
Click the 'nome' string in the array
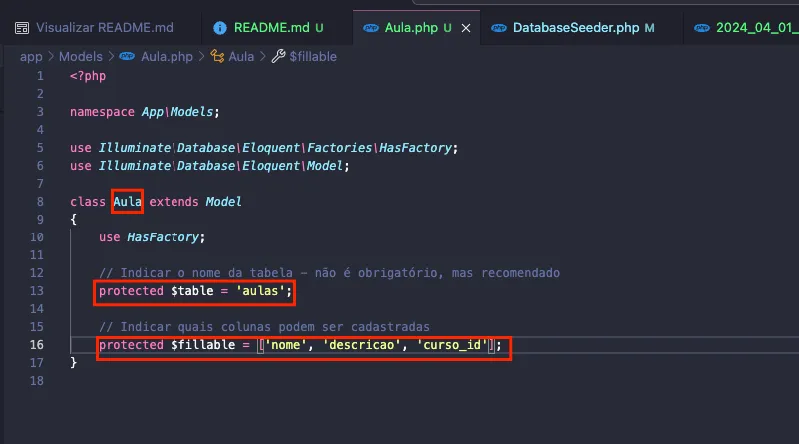(285, 345)
